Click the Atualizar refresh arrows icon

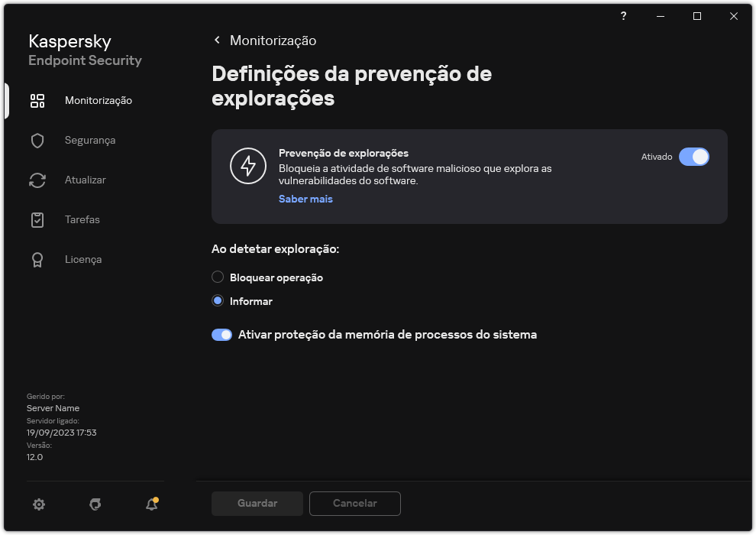37,180
